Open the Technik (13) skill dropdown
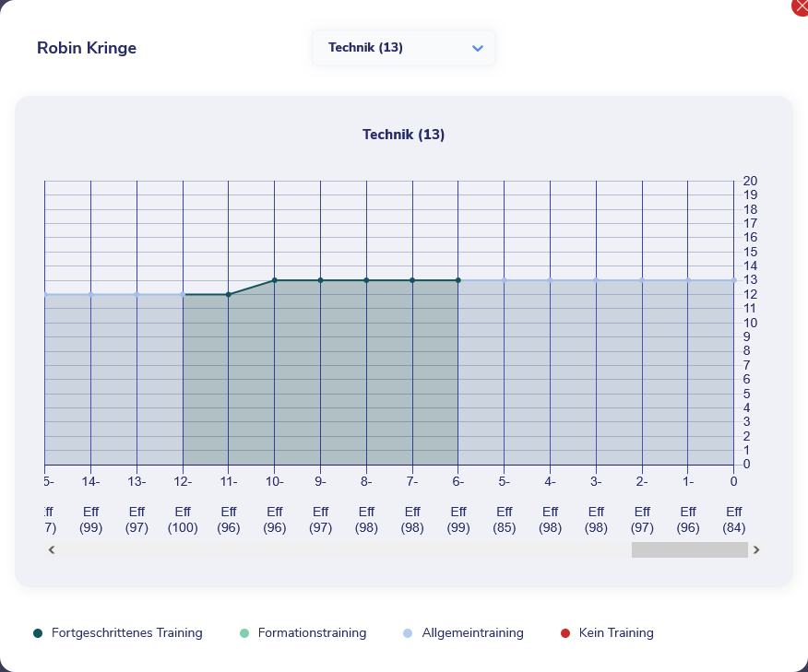Screen dimensions: 808x672 tap(403, 48)
